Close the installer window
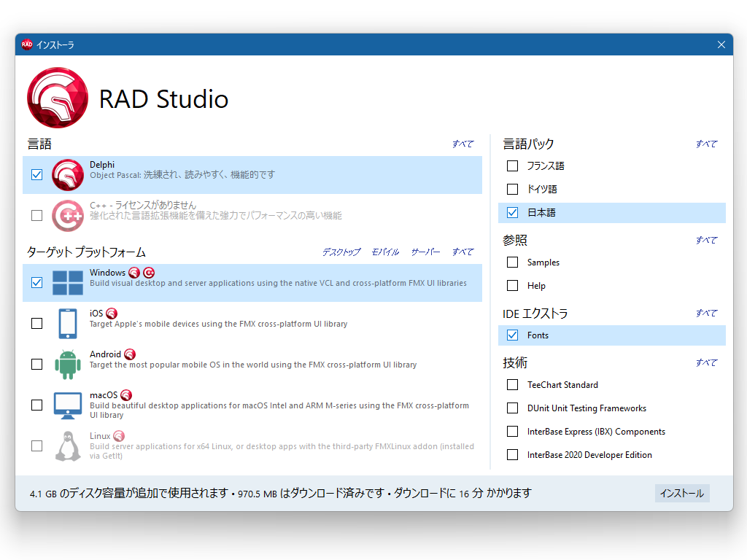Screen dimensions: 747x560 (721, 44)
